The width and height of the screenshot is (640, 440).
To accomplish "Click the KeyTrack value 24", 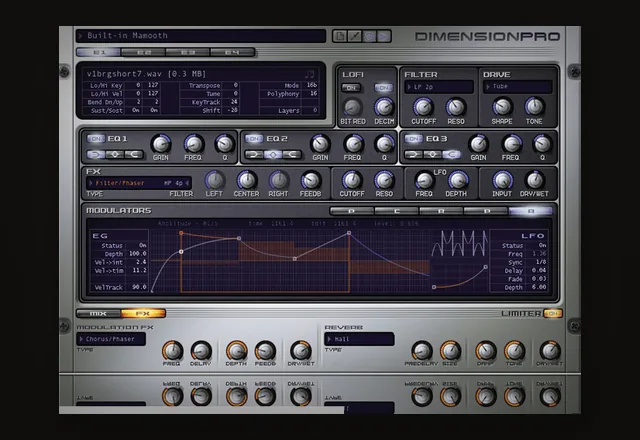I will click(x=234, y=102).
